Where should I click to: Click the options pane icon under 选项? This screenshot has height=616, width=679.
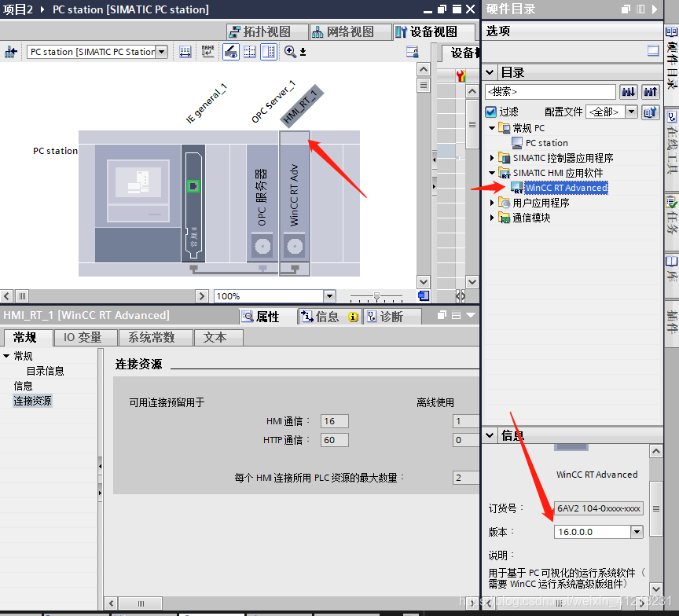click(x=653, y=50)
